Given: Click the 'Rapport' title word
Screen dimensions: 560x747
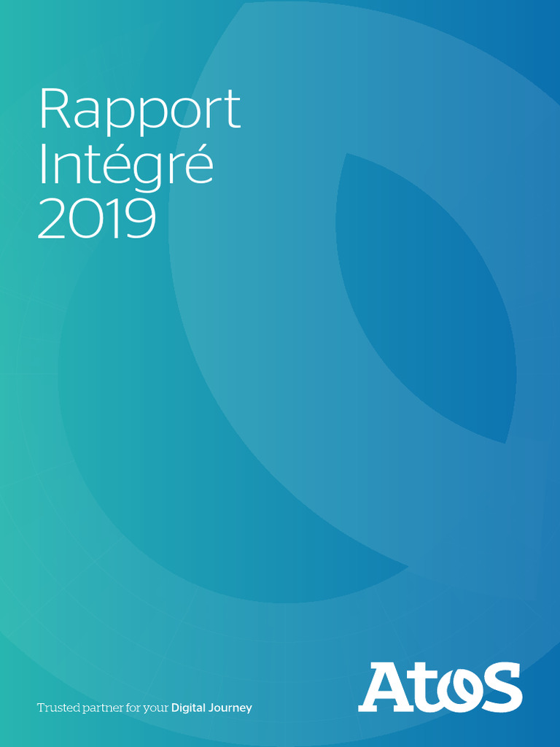Looking at the screenshot, I should [x=139, y=111].
